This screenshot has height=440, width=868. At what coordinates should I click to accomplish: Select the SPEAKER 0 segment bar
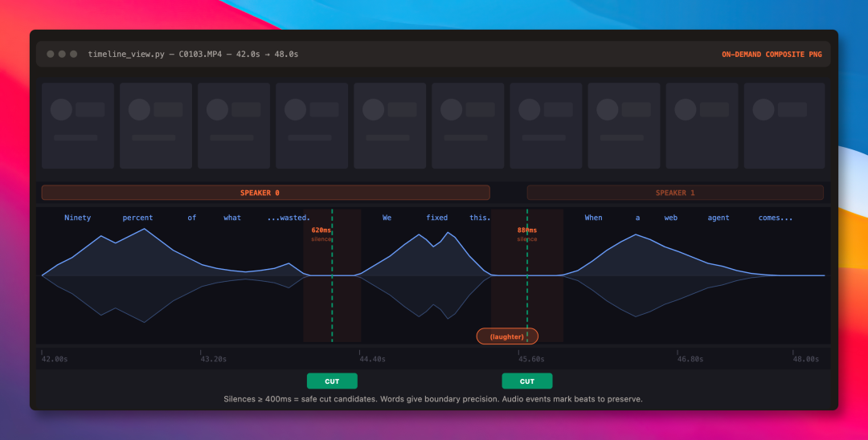(x=266, y=193)
